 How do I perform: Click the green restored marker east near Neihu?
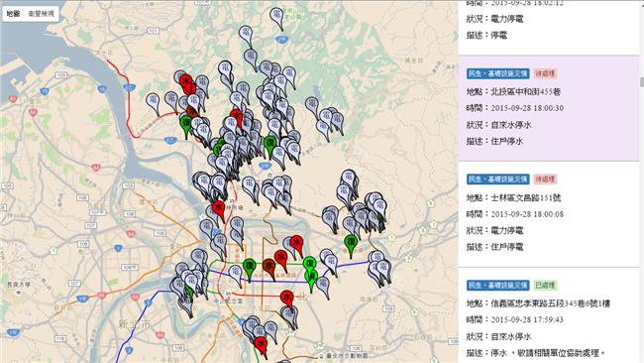351,244
